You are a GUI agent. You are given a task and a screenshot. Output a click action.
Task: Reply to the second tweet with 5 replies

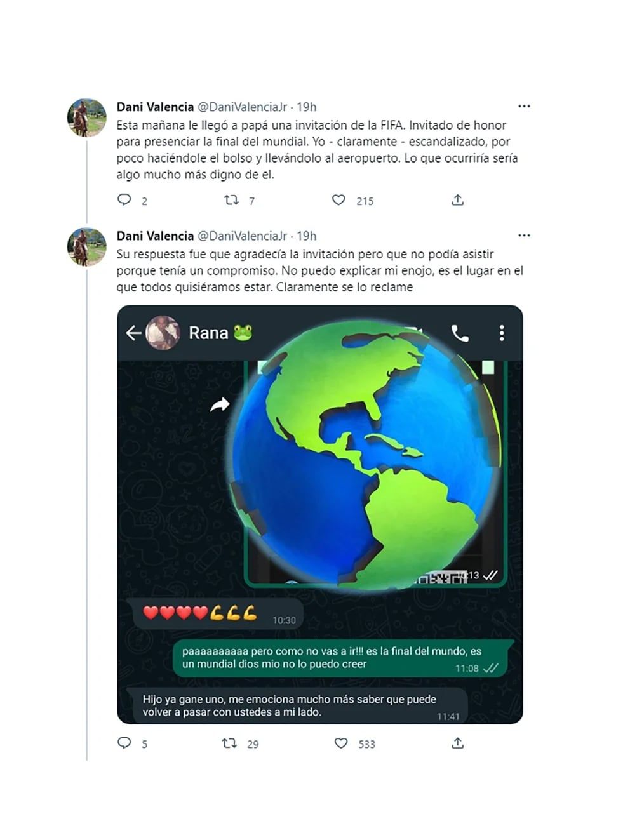pyautogui.click(x=124, y=743)
